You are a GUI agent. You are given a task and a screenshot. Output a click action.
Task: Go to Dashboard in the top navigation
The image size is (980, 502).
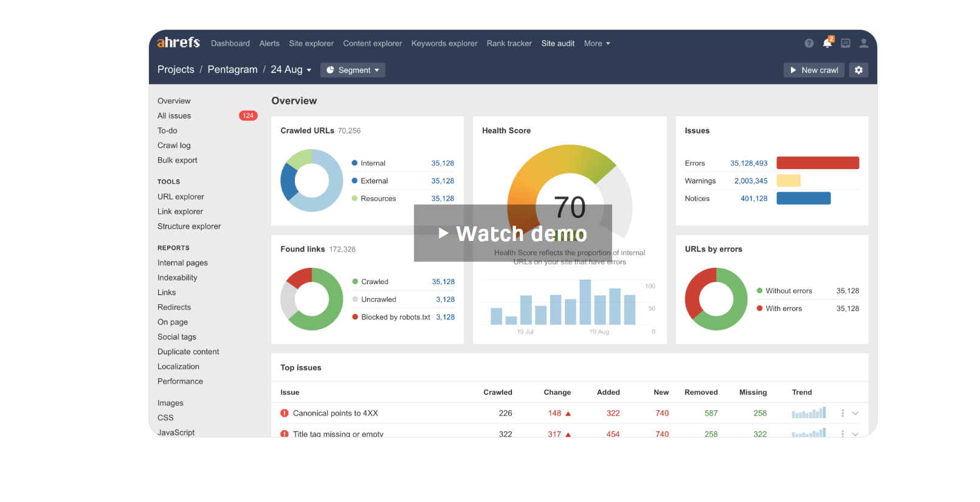(230, 43)
